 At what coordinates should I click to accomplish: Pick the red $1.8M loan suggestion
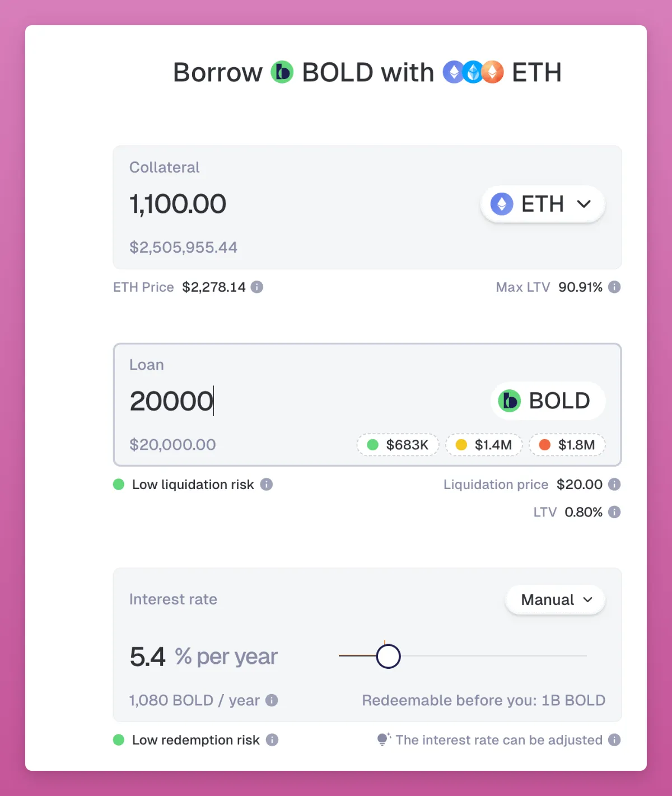pos(567,445)
